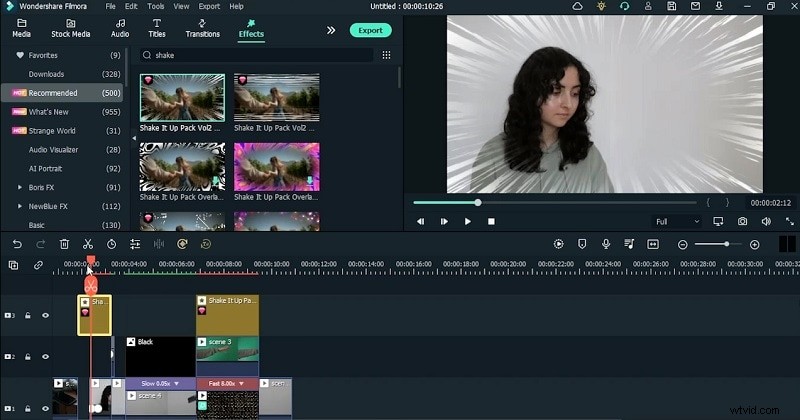Screen dimensions: 800x420
Task: Delete the selected clip with trash icon
Action: pos(64,244)
